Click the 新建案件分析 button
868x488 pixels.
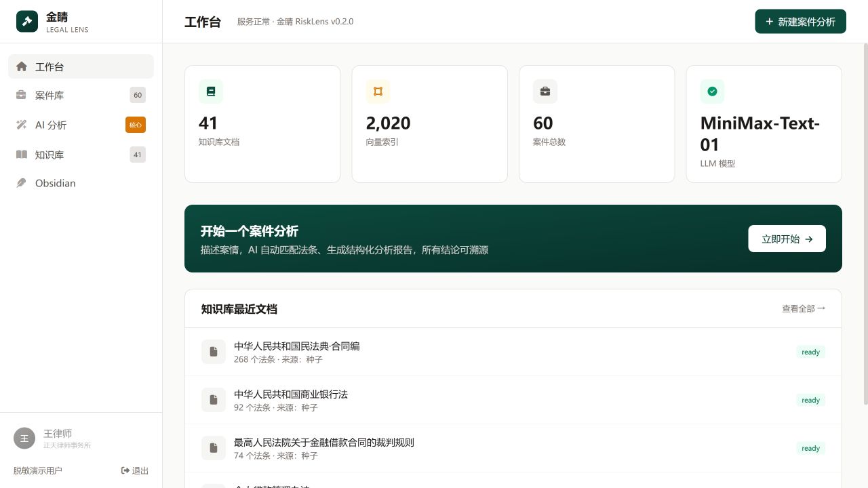point(800,22)
